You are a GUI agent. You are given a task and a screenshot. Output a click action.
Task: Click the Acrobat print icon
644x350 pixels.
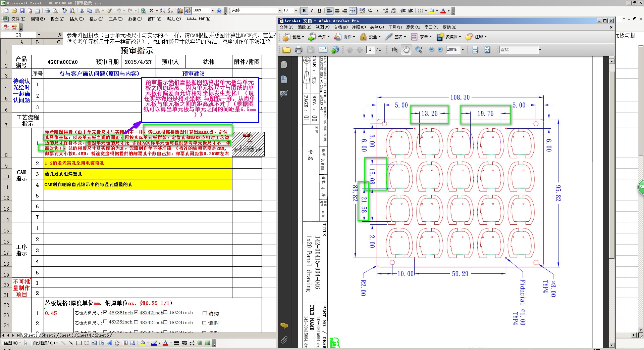299,50
